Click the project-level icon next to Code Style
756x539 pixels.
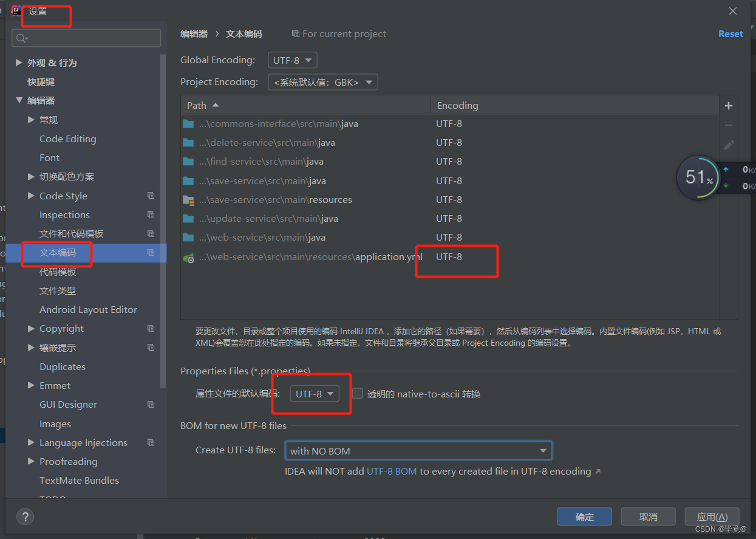[151, 196]
